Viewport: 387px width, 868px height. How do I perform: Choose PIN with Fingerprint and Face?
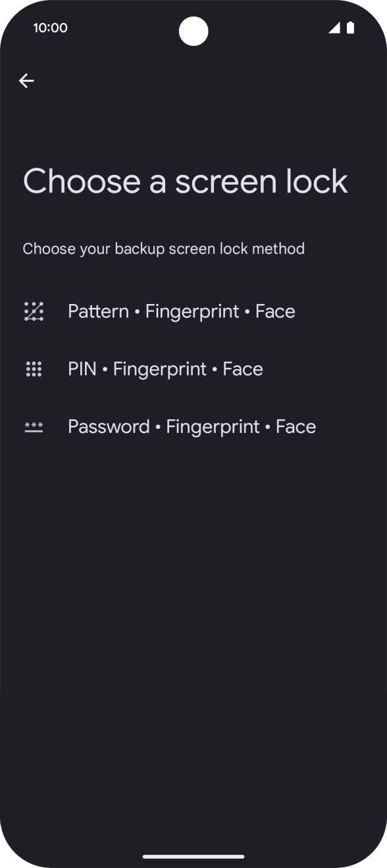tap(165, 368)
